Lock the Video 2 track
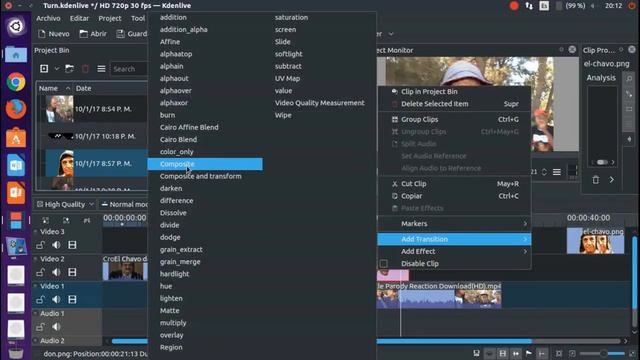This screenshot has width=640, height=360. coord(40,272)
